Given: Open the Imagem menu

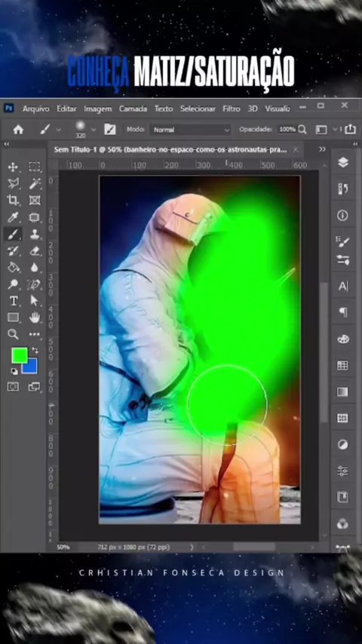Looking at the screenshot, I should coord(98,109).
